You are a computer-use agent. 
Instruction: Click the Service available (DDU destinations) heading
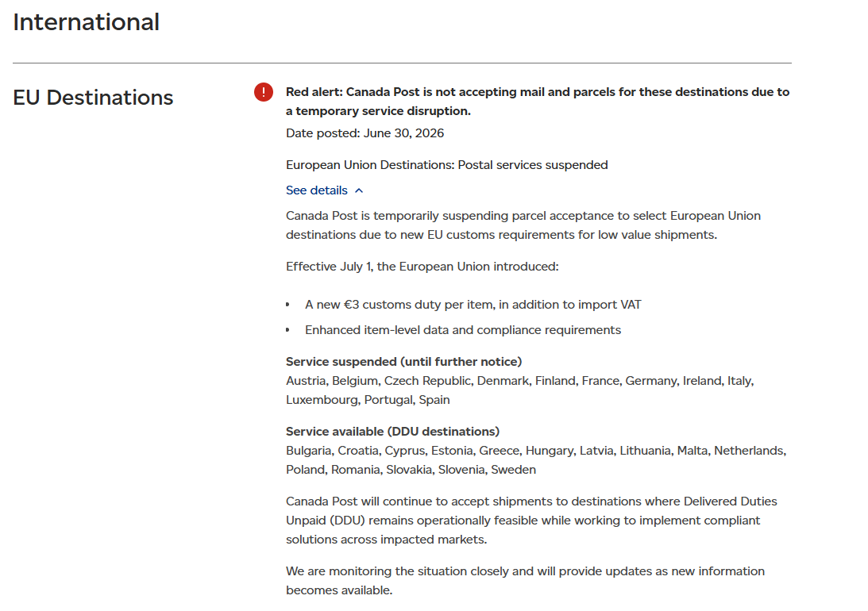[x=392, y=432]
